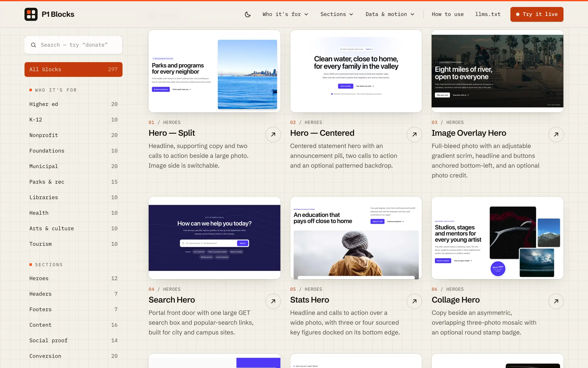
Task: Click the Image Overlay Hero preview thumbnail
Action: click(x=497, y=71)
